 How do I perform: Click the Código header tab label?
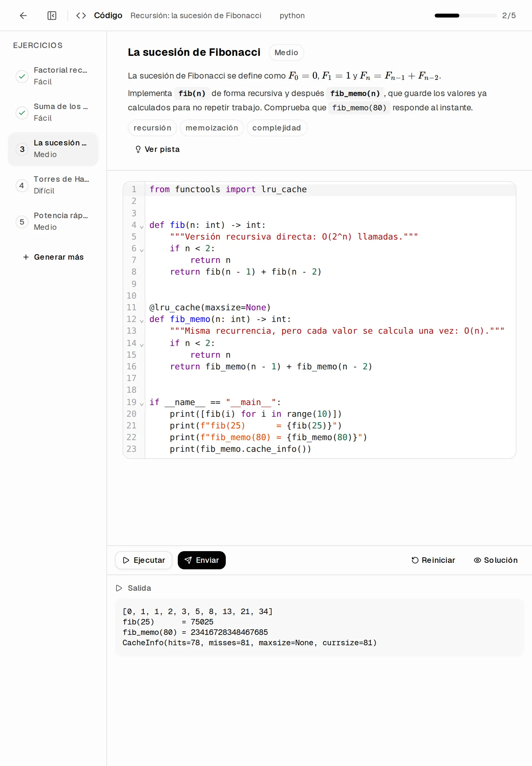pos(108,15)
